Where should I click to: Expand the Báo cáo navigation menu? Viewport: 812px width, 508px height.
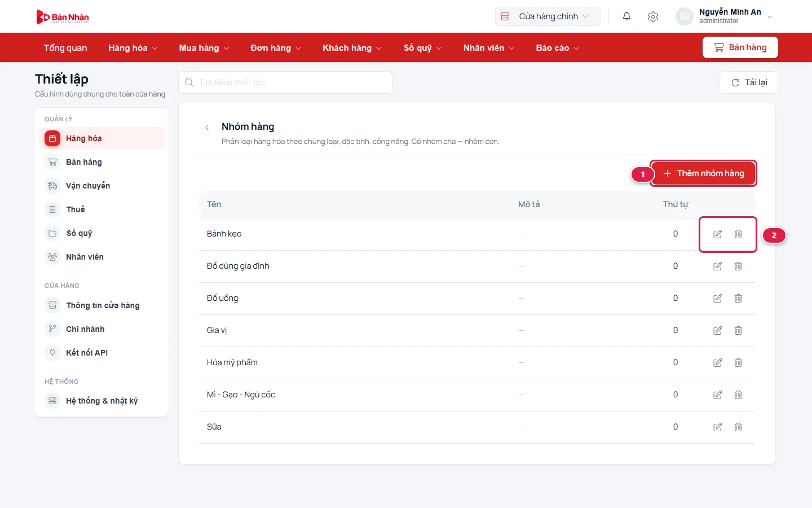[558, 48]
